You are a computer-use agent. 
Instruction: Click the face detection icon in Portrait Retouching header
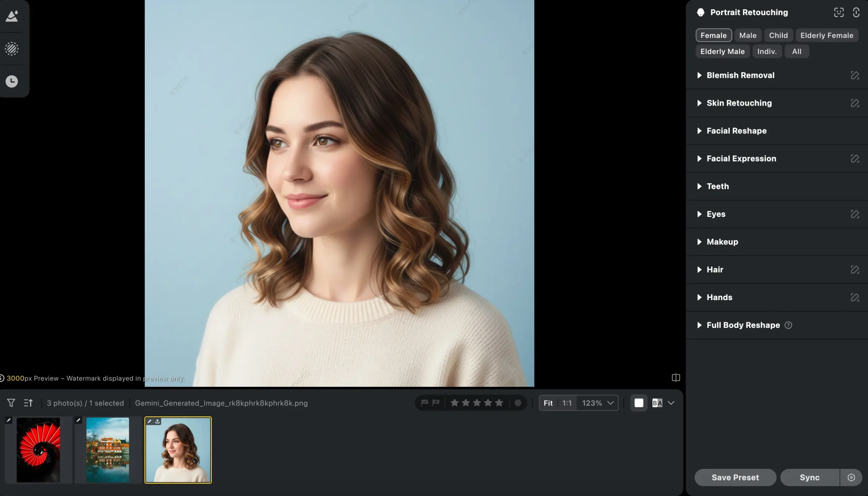tap(839, 12)
